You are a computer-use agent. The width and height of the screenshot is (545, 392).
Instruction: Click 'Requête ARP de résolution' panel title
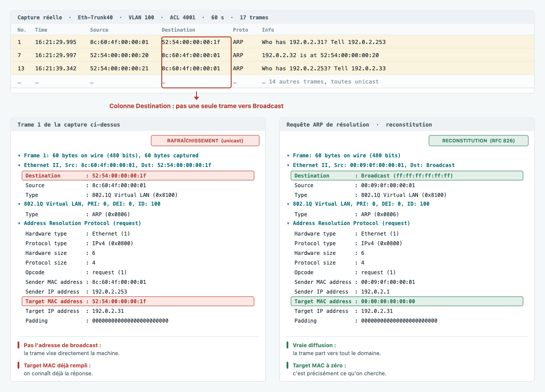[328, 124]
